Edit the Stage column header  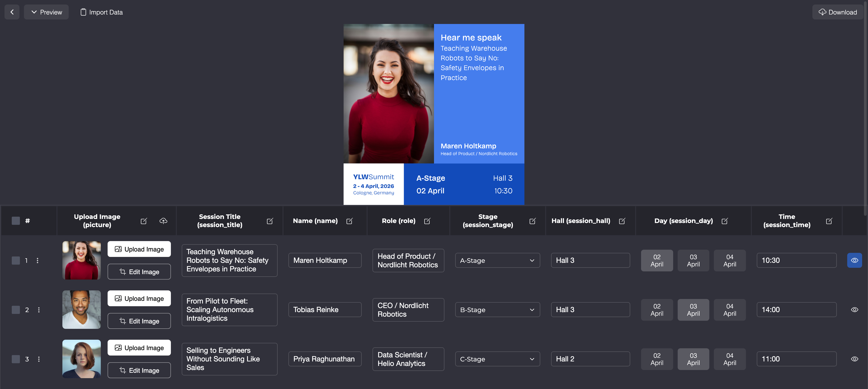click(x=532, y=221)
